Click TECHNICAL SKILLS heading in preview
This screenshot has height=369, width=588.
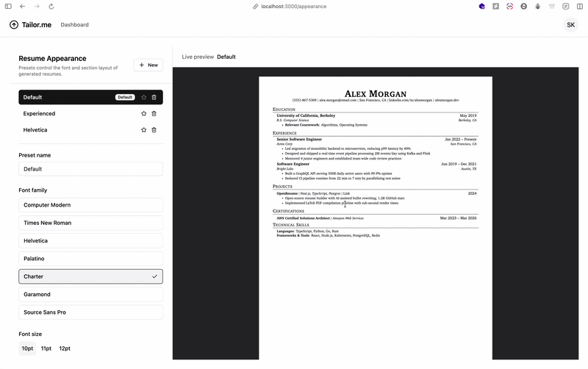tap(291, 225)
